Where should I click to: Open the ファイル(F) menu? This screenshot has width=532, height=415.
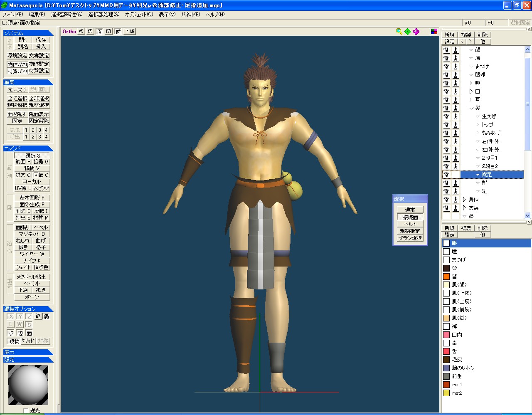tap(12, 15)
